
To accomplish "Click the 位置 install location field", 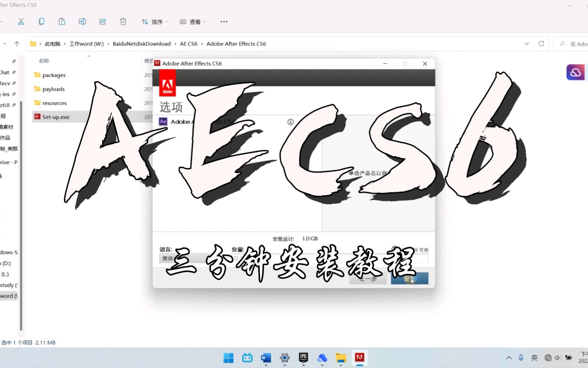I will pyautogui.click(x=330, y=258).
